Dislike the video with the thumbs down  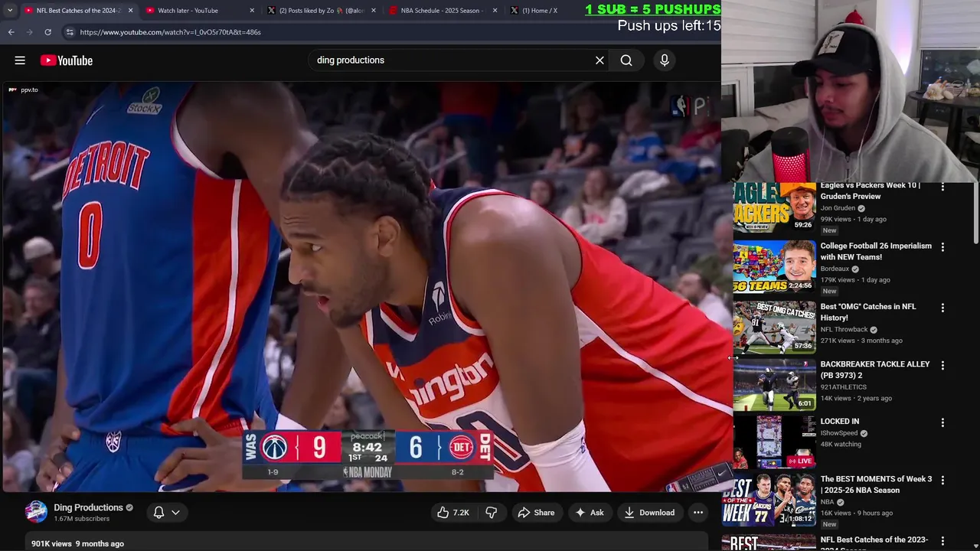point(492,513)
